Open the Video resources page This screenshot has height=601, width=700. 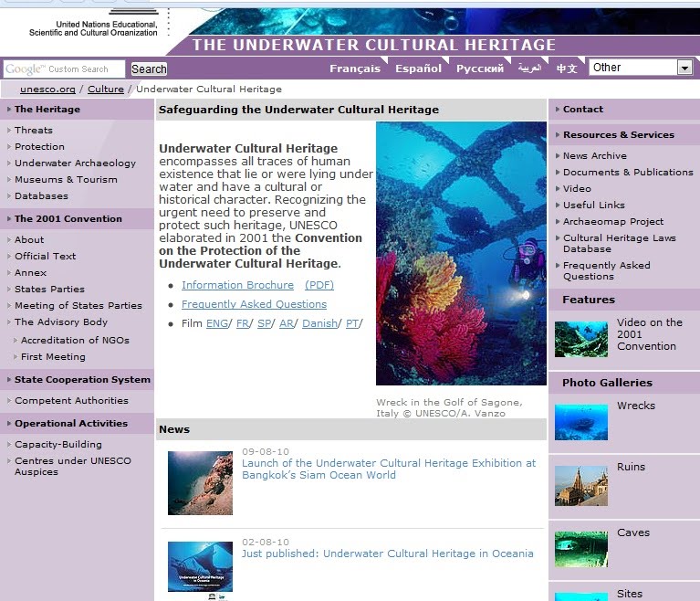tap(577, 188)
